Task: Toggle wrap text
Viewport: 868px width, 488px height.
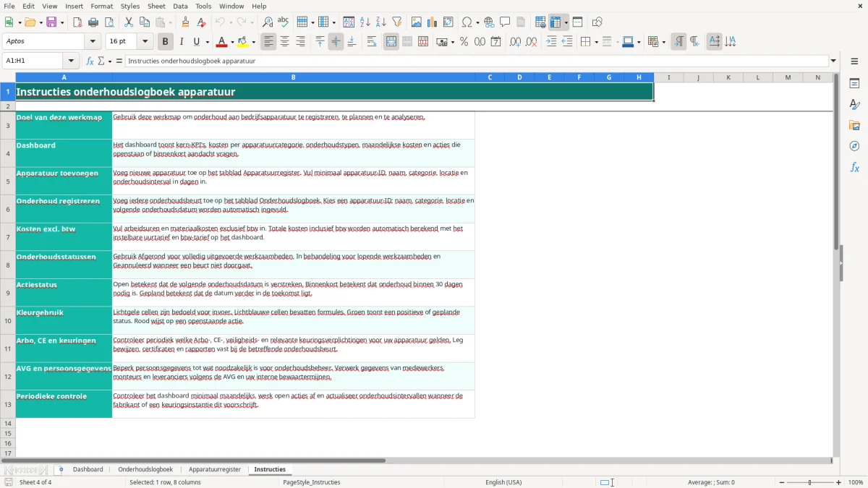Action: point(372,42)
